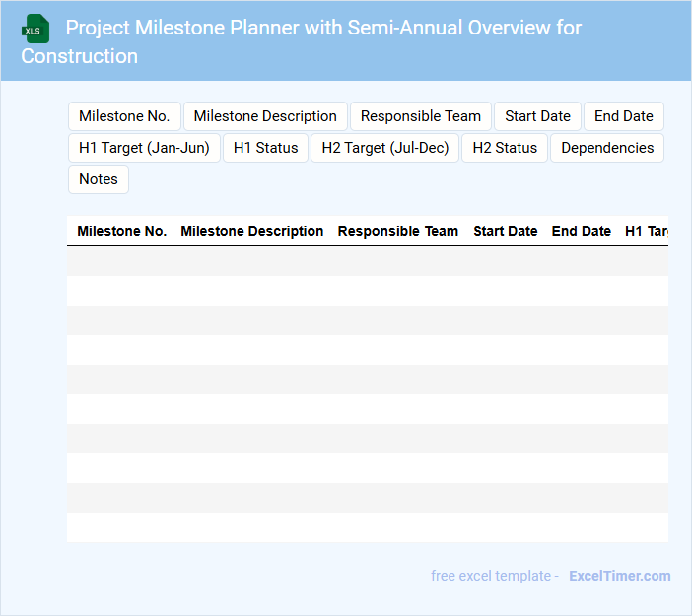The width and height of the screenshot is (692, 616).
Task: Click the Notes tag
Action: [x=99, y=179]
